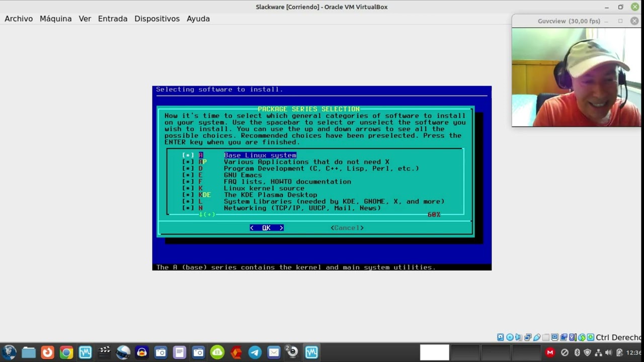
Task: Click the Cancel button in the installer
Action: [x=347, y=228]
